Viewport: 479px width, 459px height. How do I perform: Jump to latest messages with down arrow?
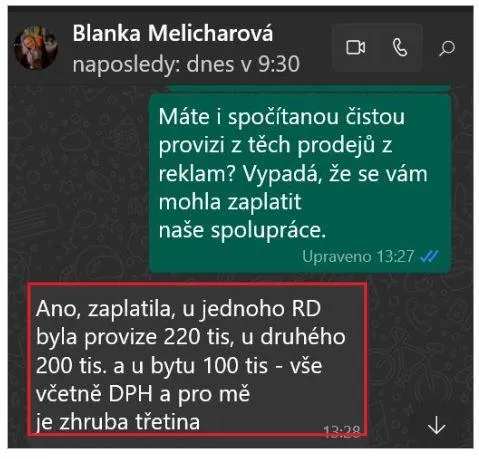tap(437, 426)
